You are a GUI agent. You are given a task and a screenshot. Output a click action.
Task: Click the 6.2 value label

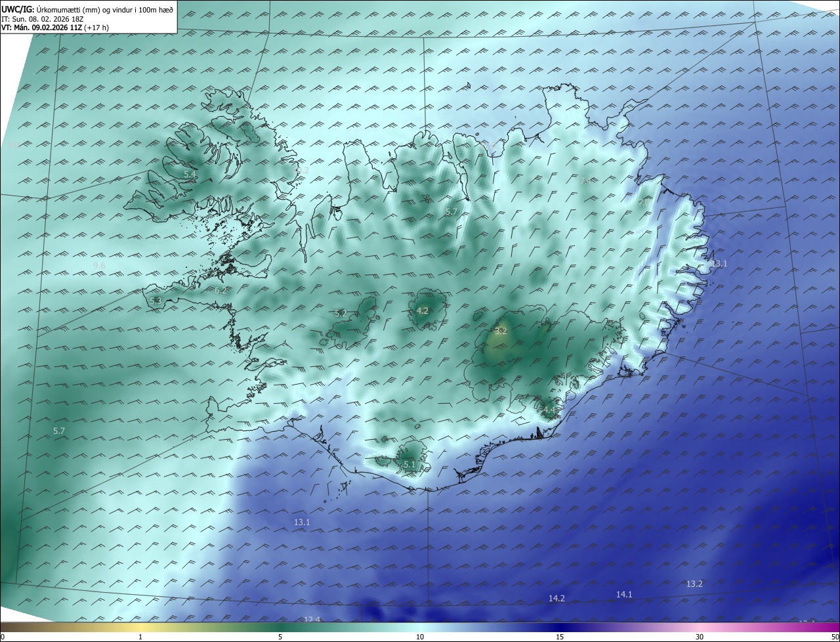click(220, 290)
